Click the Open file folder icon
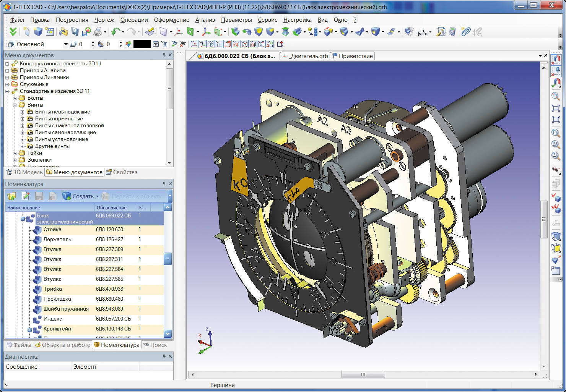The width and height of the screenshot is (566, 392). tap(63, 32)
